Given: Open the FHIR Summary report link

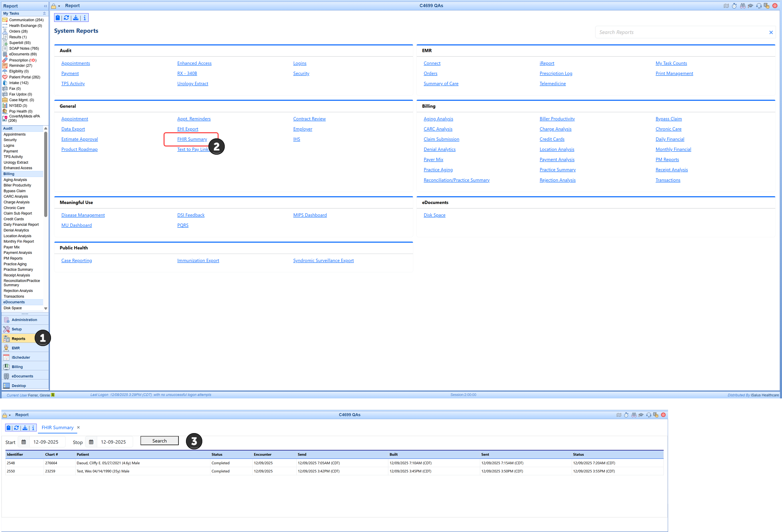Looking at the screenshot, I should tap(192, 139).
